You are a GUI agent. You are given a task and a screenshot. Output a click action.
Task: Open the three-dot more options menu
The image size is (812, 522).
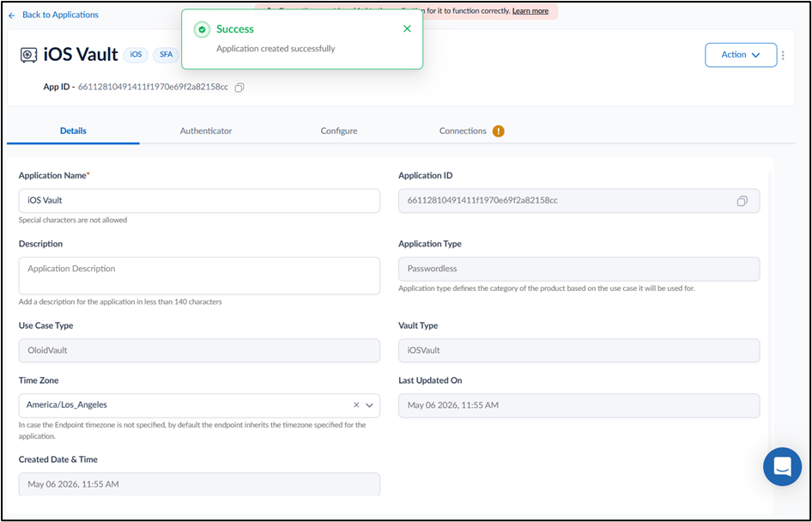coord(783,55)
